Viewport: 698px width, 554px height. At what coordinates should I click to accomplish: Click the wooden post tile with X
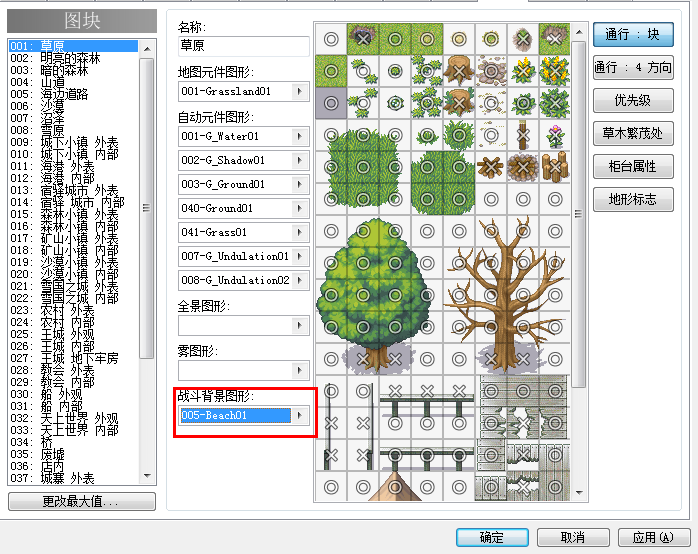tap(523, 135)
